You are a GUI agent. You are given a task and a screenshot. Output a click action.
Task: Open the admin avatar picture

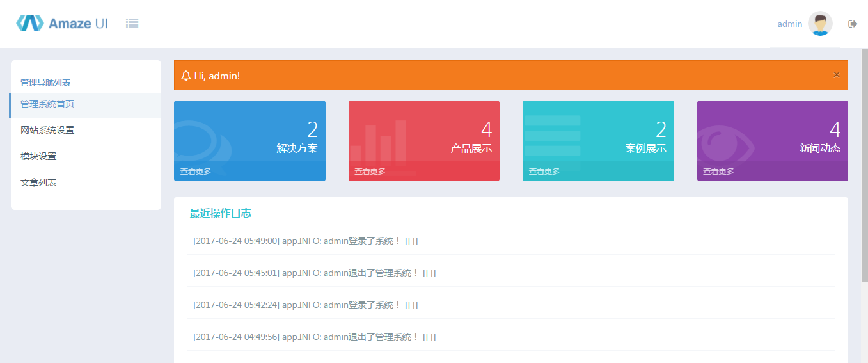(820, 24)
